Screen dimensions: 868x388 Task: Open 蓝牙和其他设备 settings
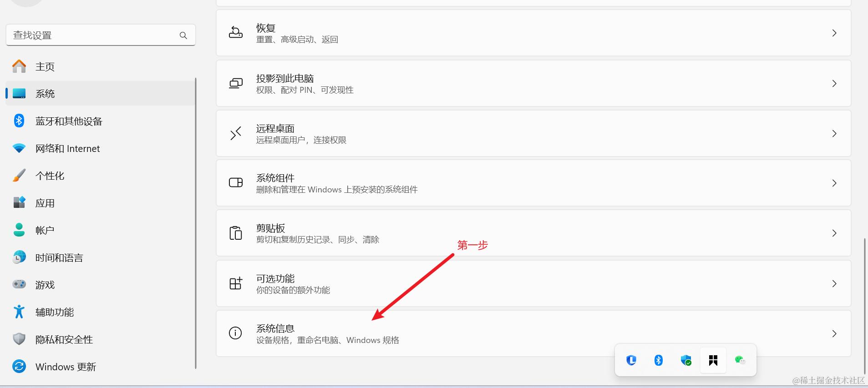pyautogui.click(x=101, y=121)
